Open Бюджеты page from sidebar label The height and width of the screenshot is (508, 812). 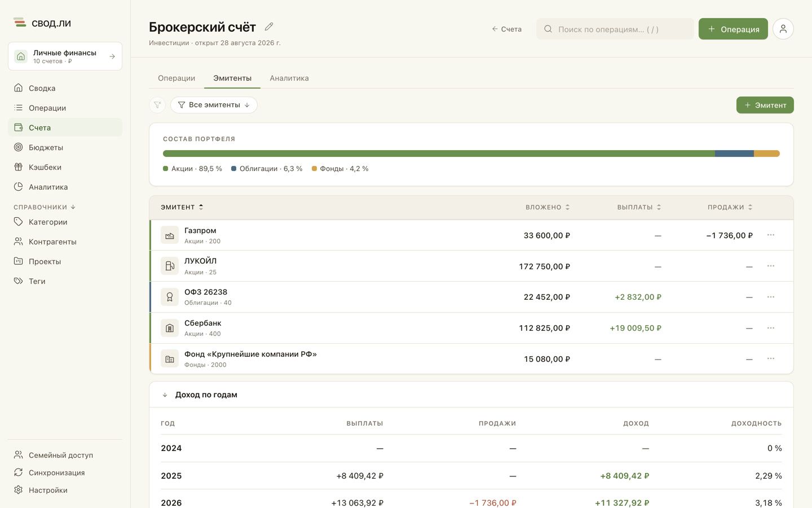pos(46,147)
